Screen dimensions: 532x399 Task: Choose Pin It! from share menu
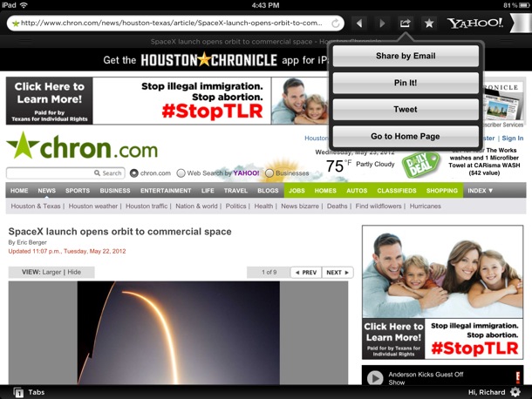coord(406,83)
